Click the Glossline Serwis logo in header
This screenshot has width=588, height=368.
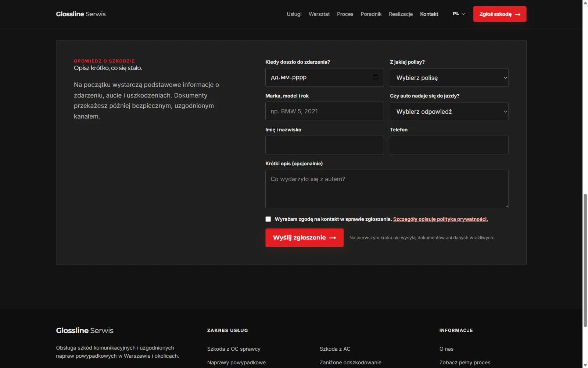click(81, 14)
